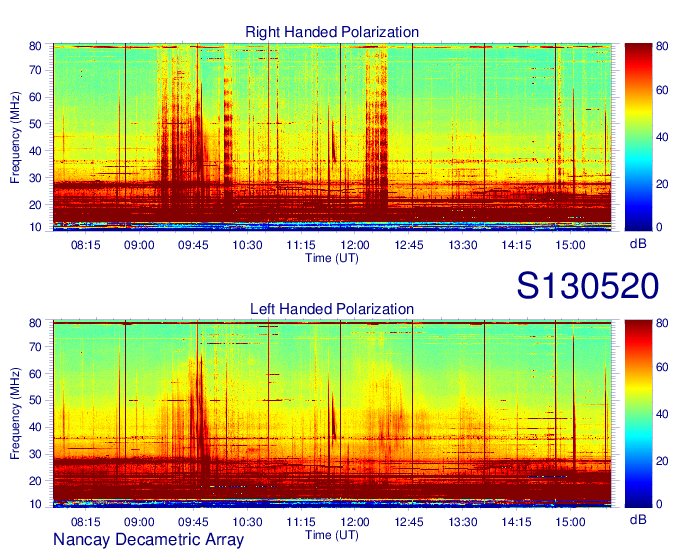Click 10:30 time tick of Right Handed plot

coord(247,245)
